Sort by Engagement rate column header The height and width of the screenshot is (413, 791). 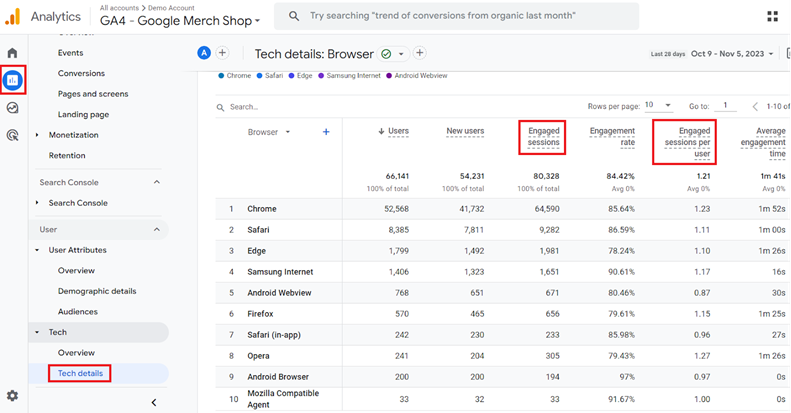click(x=612, y=137)
